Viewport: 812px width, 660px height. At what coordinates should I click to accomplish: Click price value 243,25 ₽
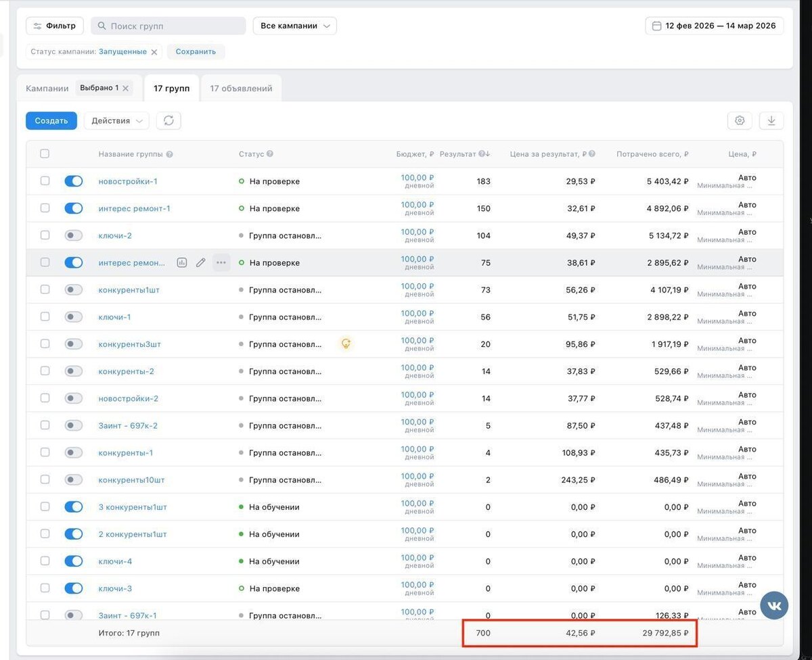579,479
